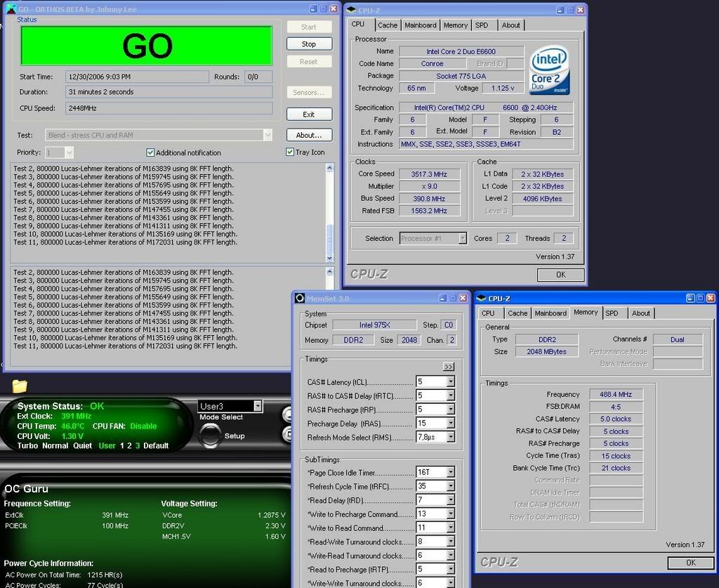Open the Read to Precharge (tRTP) dropdown

pos(451,569)
